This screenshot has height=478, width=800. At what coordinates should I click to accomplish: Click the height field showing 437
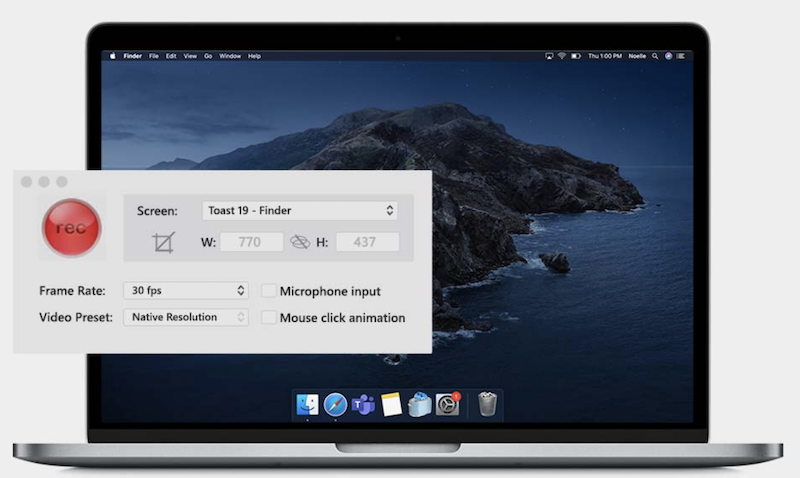[x=367, y=242]
